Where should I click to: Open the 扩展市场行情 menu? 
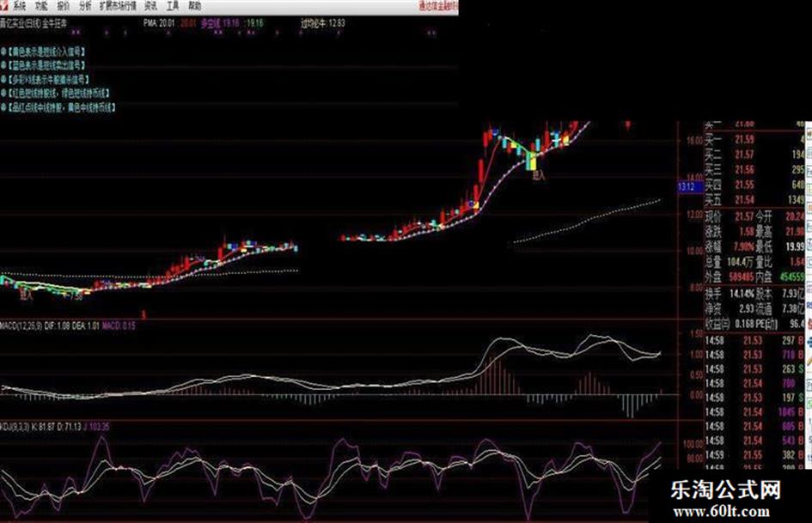[118, 6]
